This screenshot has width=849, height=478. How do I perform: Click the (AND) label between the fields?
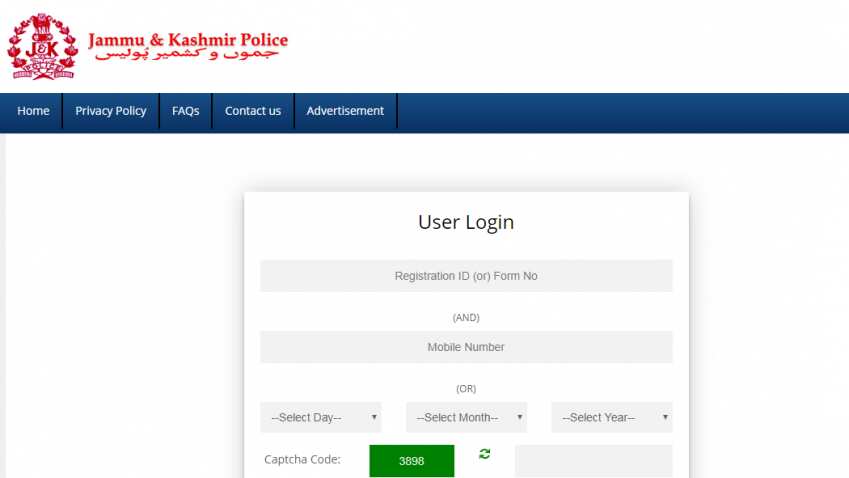(x=466, y=317)
